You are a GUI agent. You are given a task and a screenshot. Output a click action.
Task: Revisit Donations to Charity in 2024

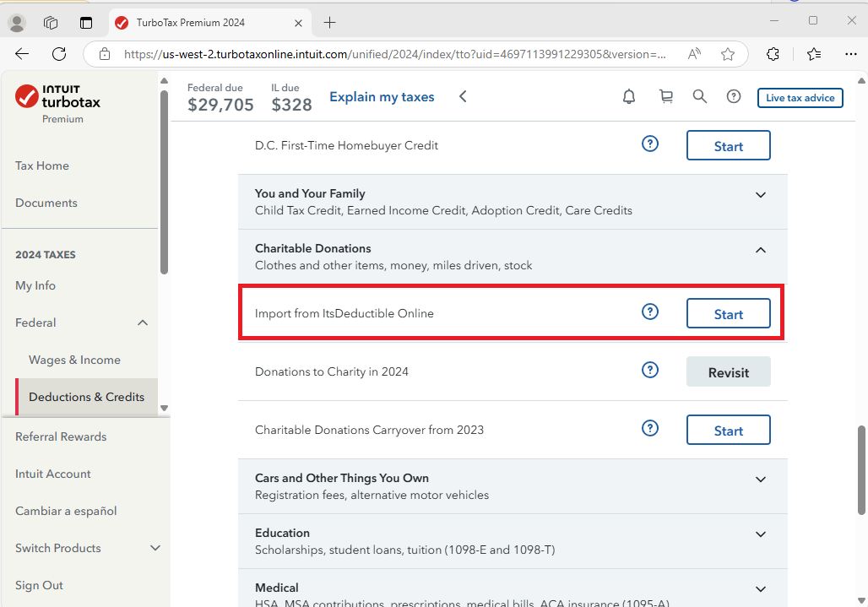click(x=728, y=371)
